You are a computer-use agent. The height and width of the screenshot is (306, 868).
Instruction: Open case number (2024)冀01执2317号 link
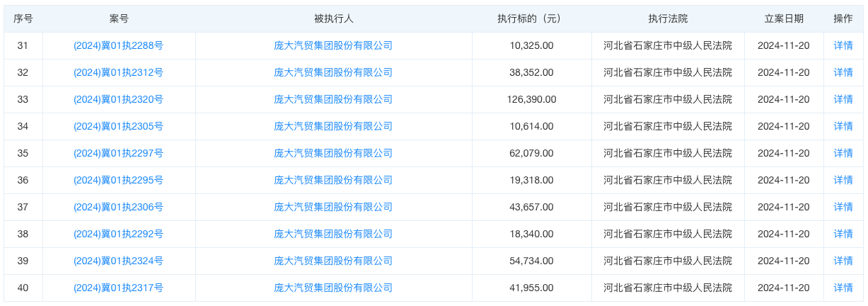click(x=119, y=288)
